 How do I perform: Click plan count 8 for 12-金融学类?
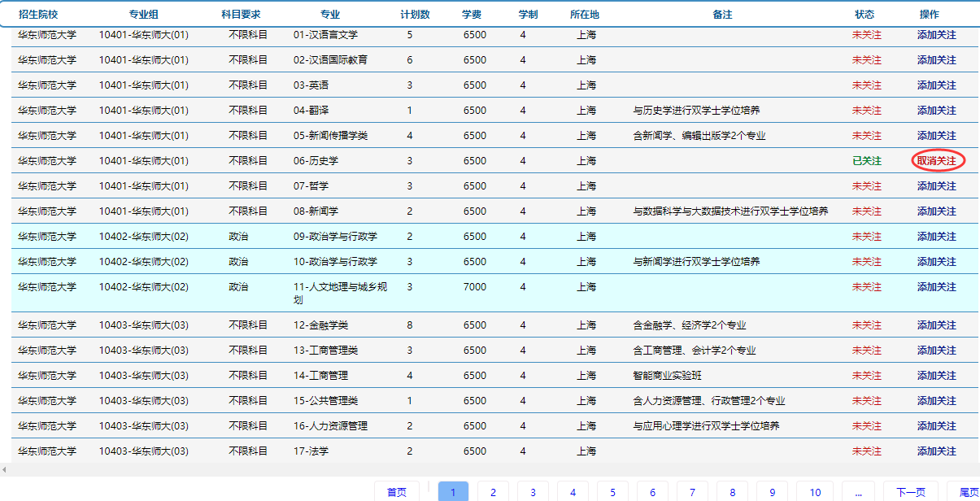(x=410, y=325)
